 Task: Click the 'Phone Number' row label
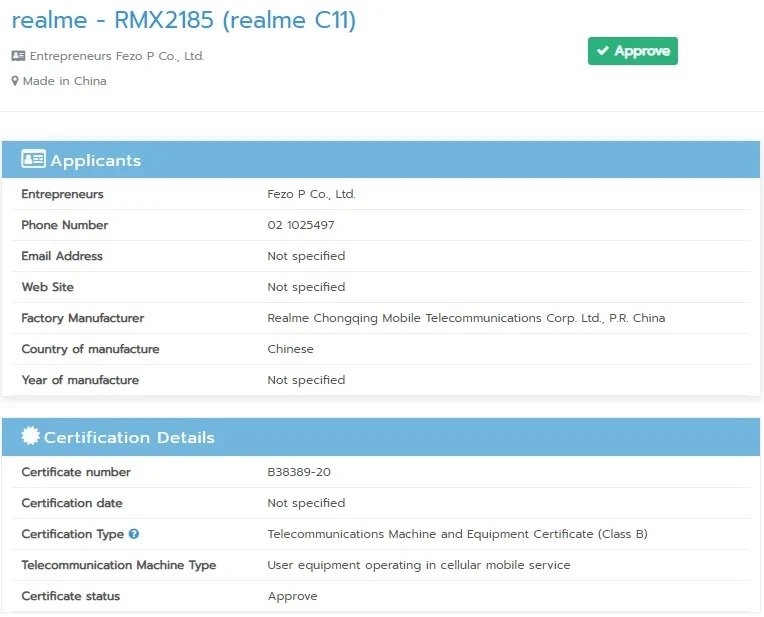[x=65, y=225]
